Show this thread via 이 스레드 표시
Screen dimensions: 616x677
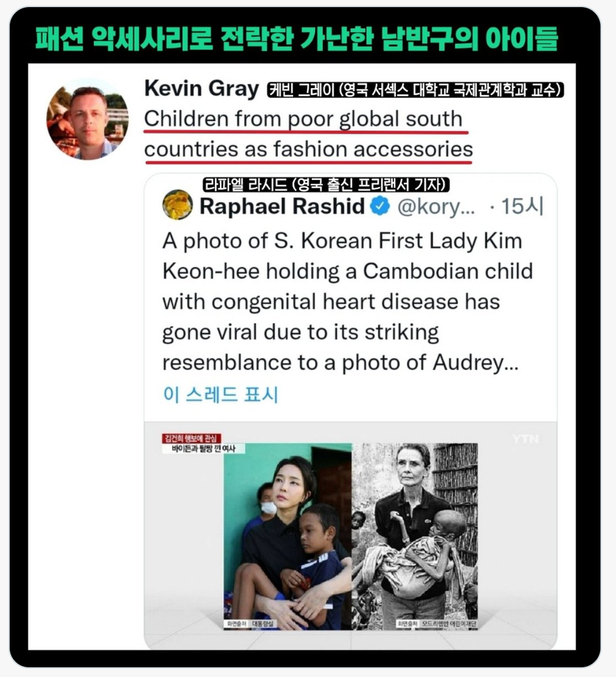coord(221,394)
